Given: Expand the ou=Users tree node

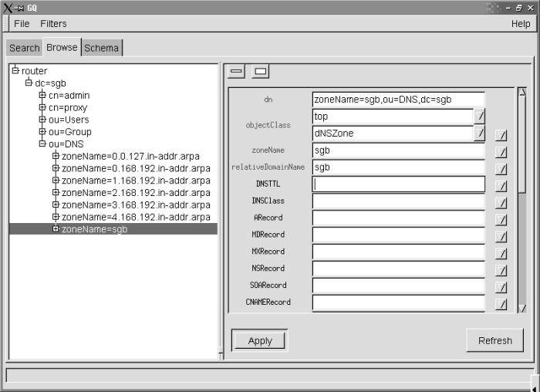Looking at the screenshot, I should [x=42, y=120].
